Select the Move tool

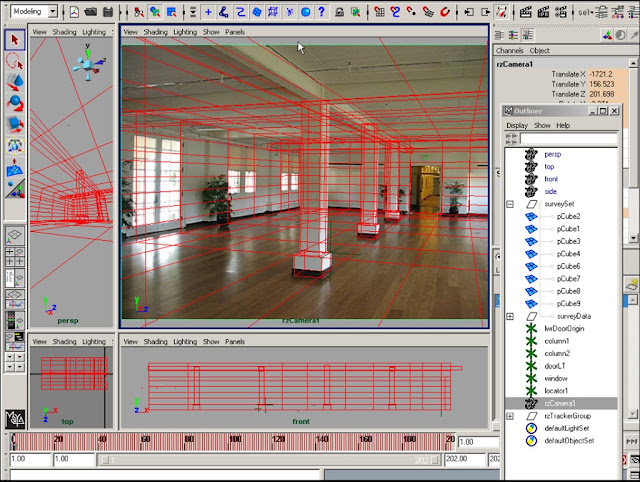click(x=15, y=82)
